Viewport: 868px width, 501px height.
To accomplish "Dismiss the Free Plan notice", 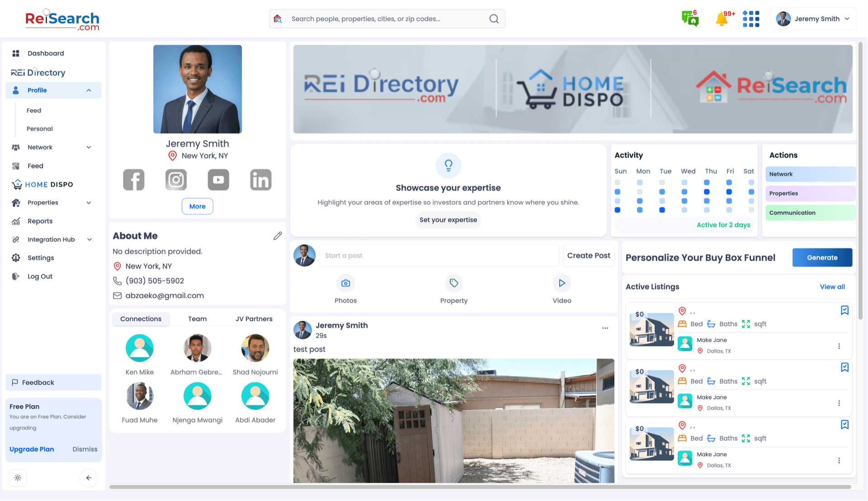I will click(x=85, y=449).
